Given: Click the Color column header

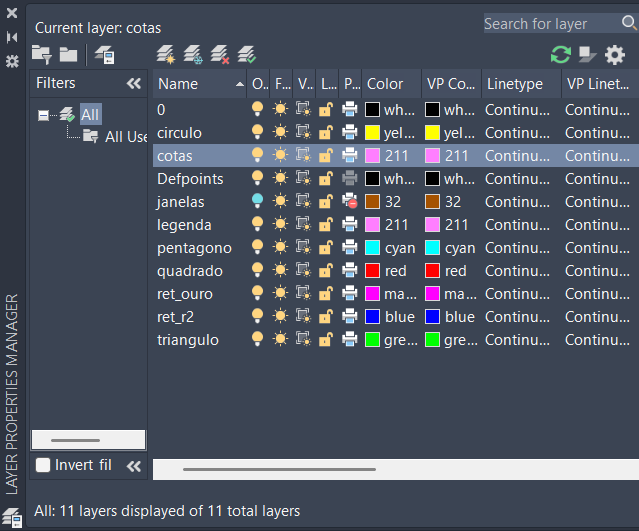Looking at the screenshot, I should point(385,84).
